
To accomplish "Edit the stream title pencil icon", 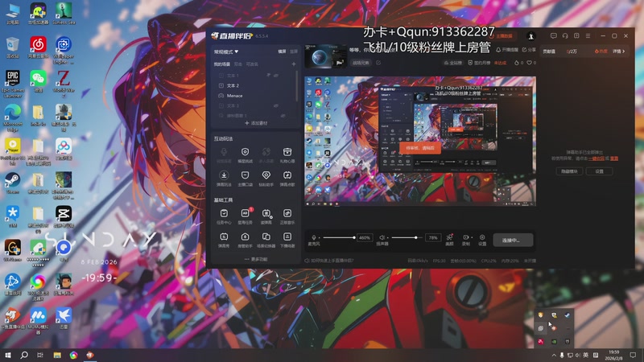I will point(378,63).
